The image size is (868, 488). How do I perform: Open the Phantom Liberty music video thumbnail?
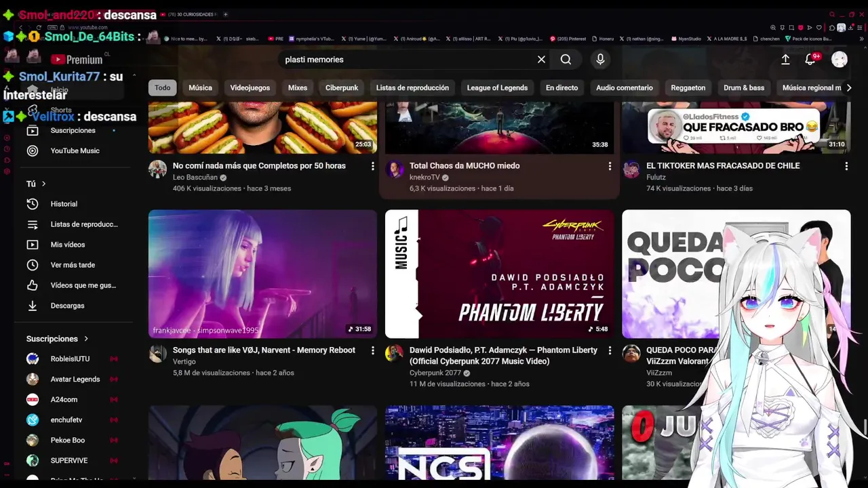point(500,274)
